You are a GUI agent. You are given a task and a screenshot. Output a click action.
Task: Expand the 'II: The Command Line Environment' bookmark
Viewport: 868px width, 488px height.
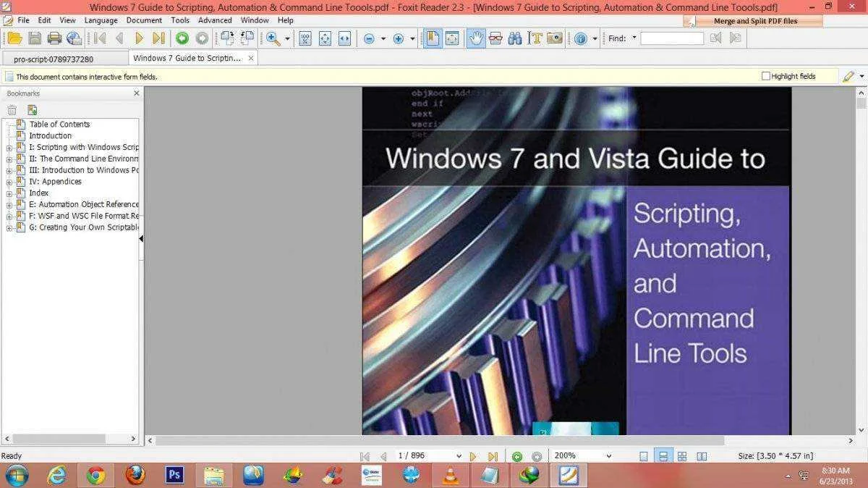coord(9,159)
